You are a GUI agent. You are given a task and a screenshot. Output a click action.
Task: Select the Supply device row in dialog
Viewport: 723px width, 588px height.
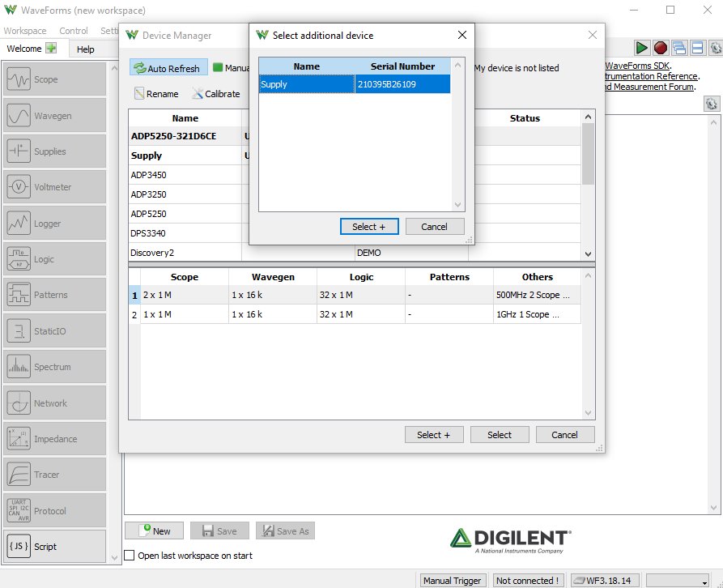click(355, 84)
